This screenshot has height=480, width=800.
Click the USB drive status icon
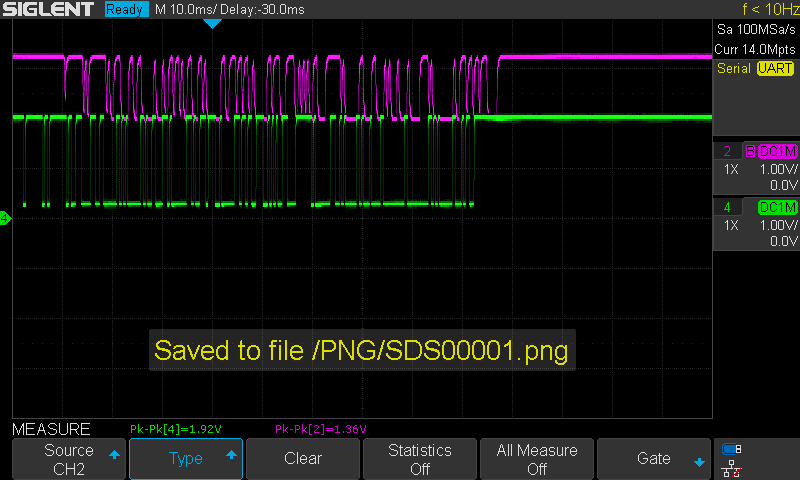[731, 449]
